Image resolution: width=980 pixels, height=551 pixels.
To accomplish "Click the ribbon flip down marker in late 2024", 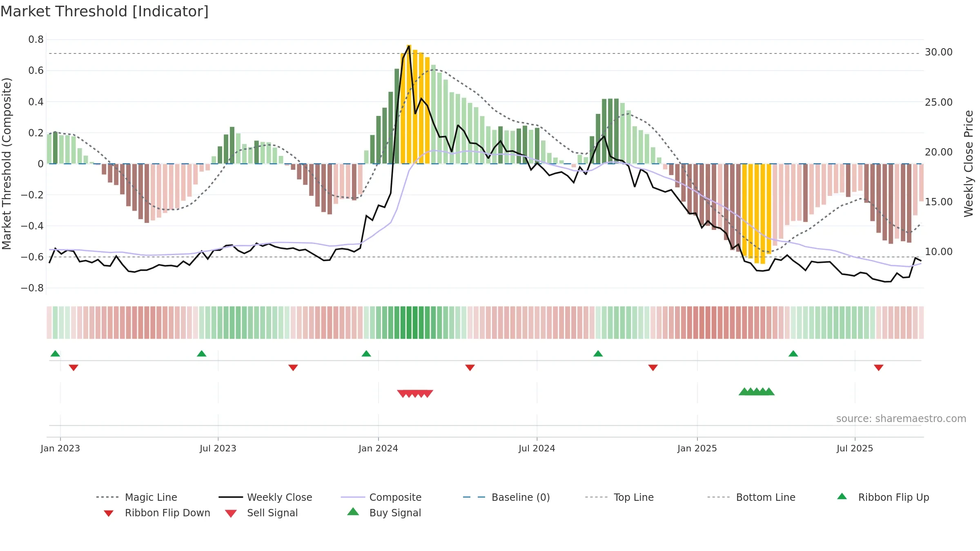I will pos(653,368).
